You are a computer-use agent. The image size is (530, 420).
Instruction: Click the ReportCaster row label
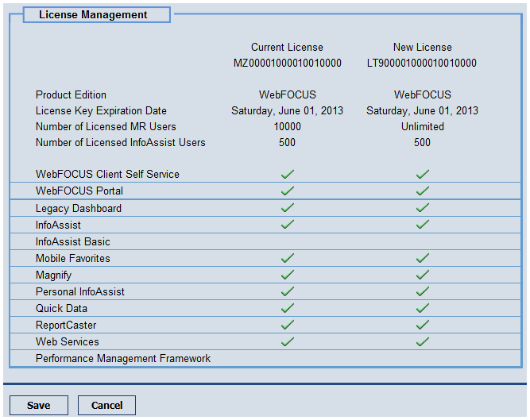(66, 326)
